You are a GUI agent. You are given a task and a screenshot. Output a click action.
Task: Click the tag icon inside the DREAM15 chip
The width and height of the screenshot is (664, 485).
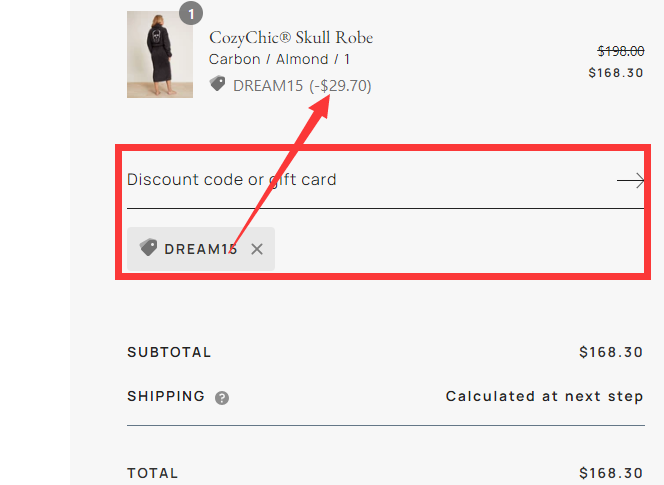148,248
